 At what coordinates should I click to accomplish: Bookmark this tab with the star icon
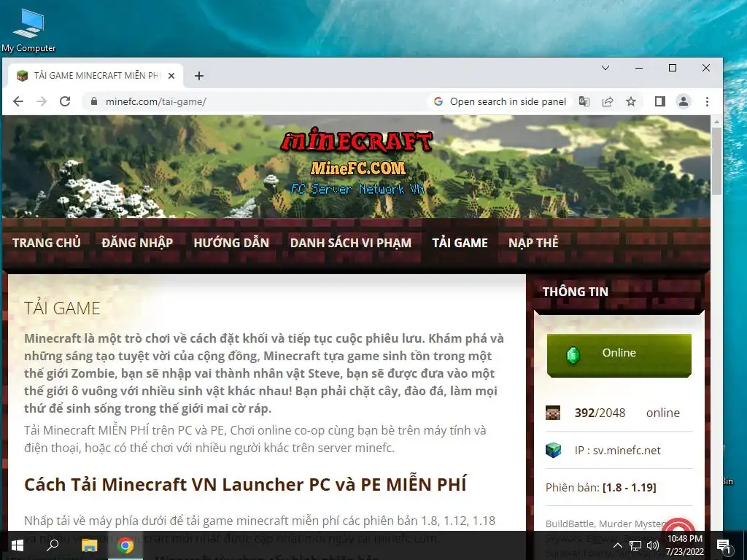pyautogui.click(x=631, y=101)
